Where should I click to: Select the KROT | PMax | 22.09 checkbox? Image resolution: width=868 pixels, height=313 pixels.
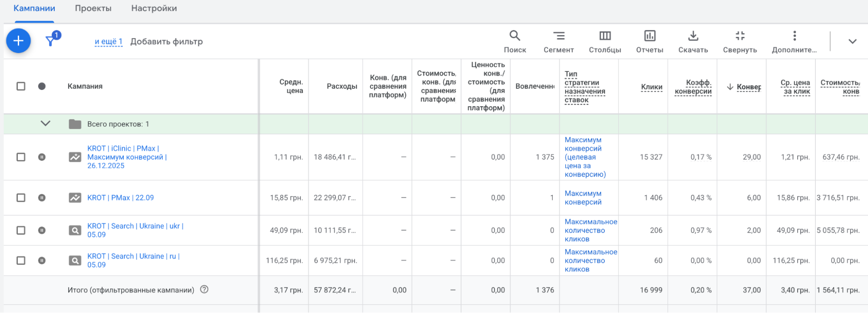point(21,198)
